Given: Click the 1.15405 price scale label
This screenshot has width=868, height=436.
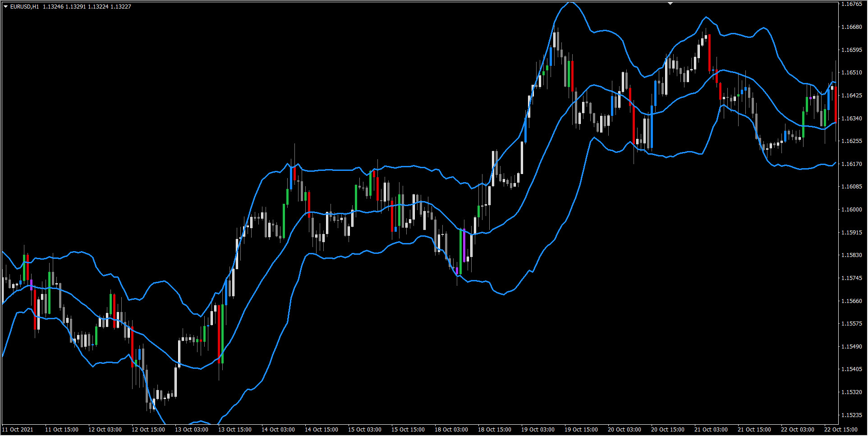Looking at the screenshot, I should (851, 369).
